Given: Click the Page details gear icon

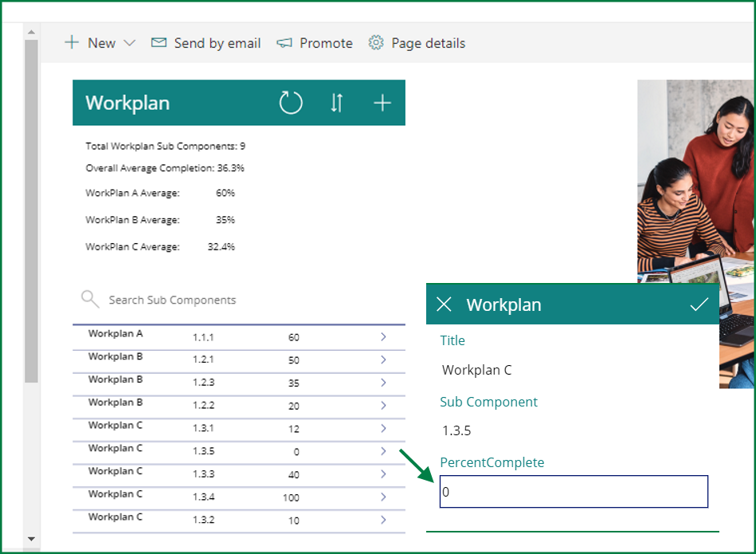Looking at the screenshot, I should (x=374, y=43).
